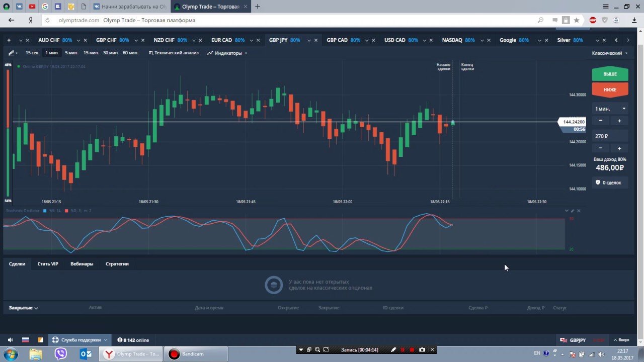Viewport: 644px width, 362px height.
Task: Collapse the Stochastic Oscillator panel
Action: click(x=567, y=211)
